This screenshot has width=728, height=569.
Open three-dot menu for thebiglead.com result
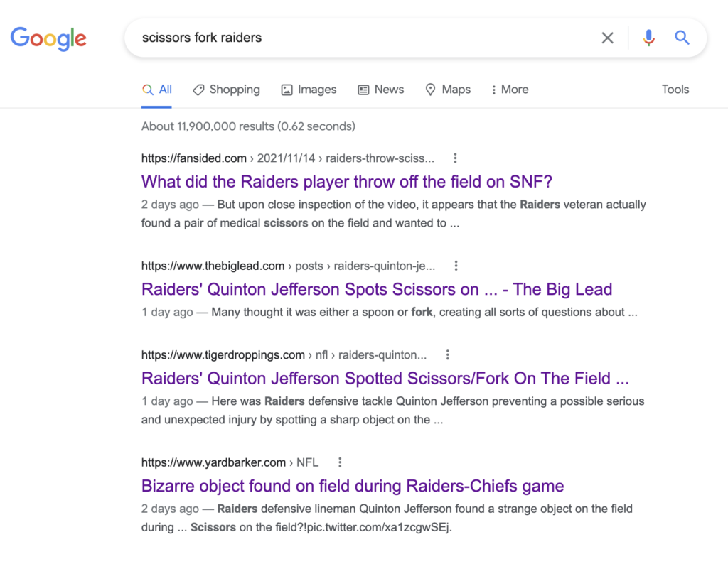point(456,266)
